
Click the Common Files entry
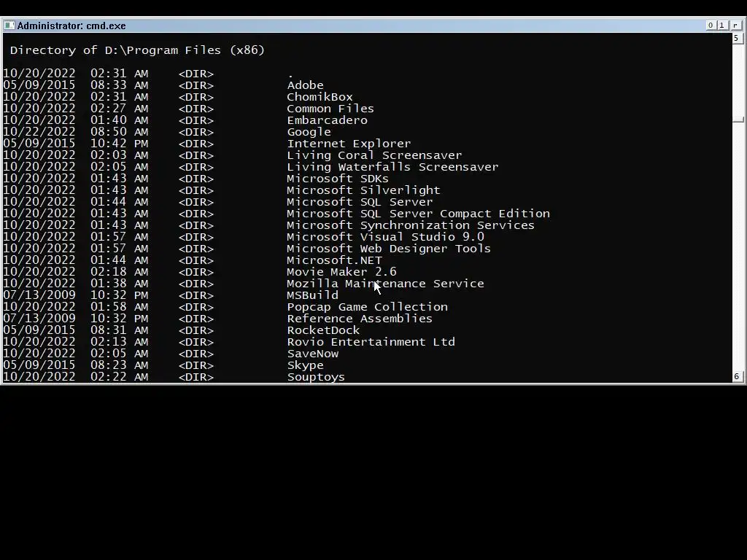(330, 109)
